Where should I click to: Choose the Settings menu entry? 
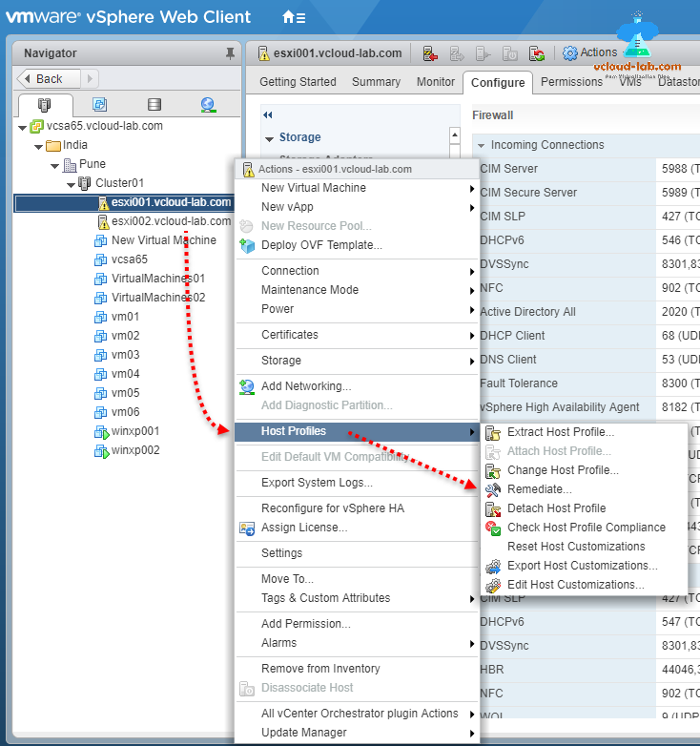click(x=357, y=553)
